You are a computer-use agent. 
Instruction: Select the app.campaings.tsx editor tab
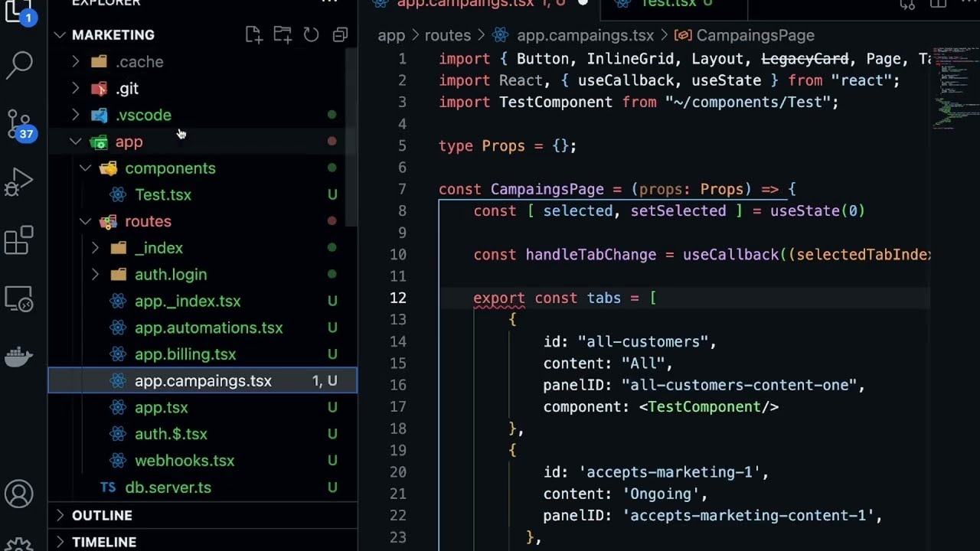(480, 5)
